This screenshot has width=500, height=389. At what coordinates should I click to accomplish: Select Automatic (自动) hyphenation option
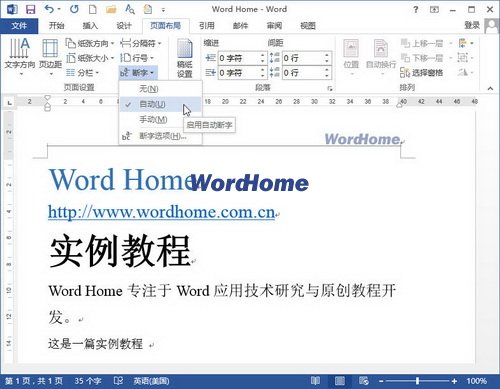click(160, 104)
